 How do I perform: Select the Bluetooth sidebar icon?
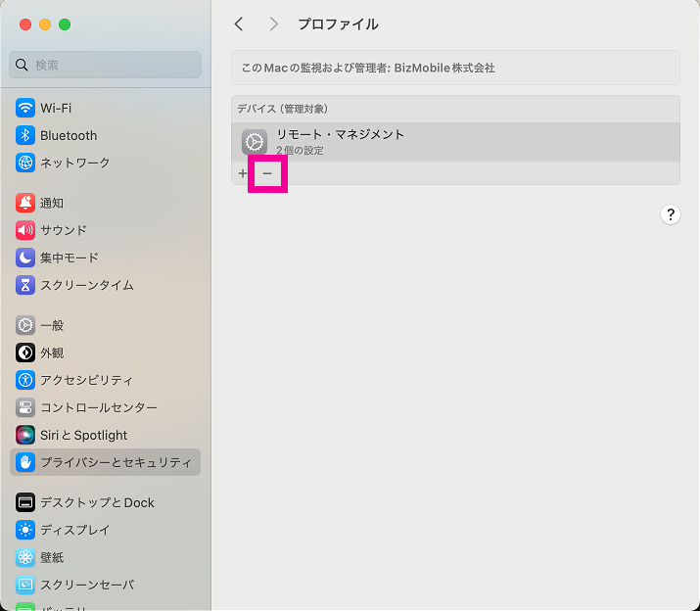coord(25,135)
